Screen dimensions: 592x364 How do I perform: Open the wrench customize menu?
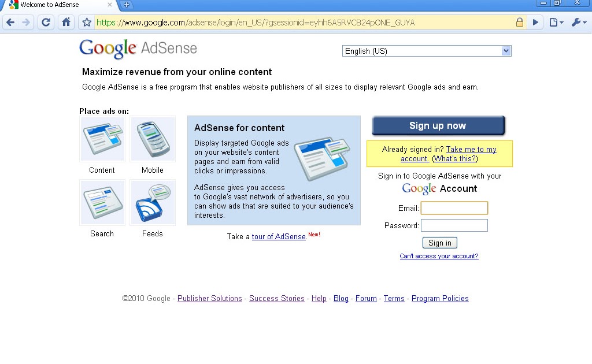pos(579,23)
